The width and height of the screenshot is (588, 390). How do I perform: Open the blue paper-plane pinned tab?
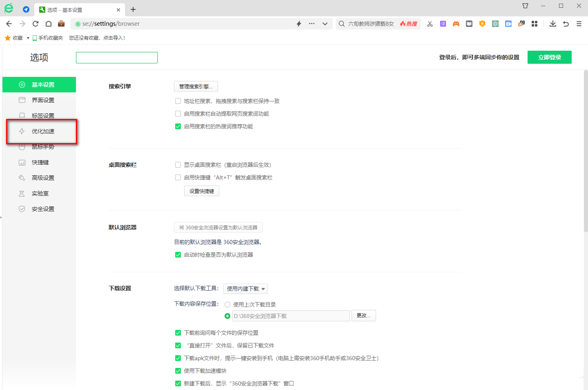(26, 9)
